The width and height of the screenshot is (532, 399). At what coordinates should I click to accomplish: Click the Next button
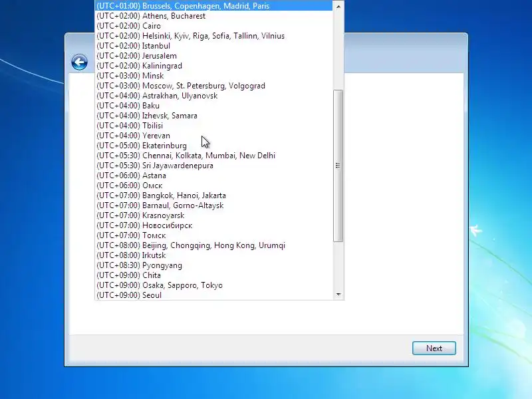(434, 348)
